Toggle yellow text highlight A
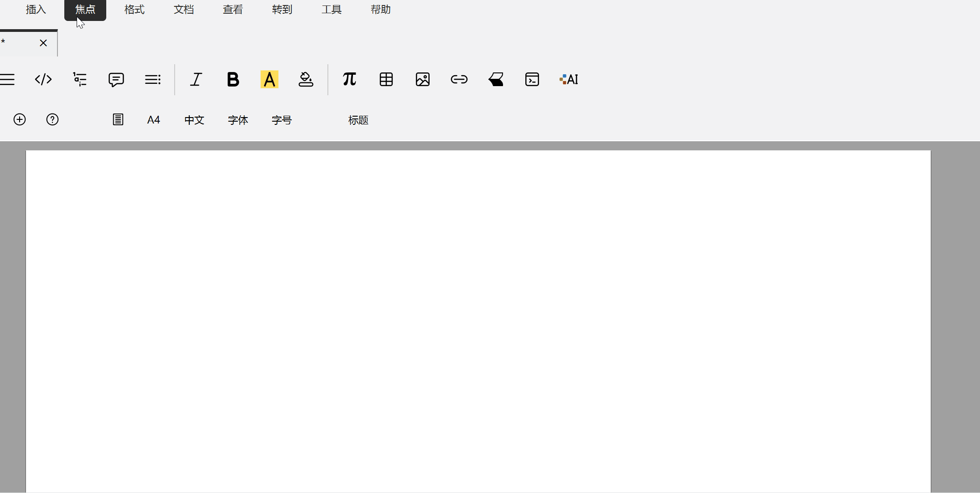The height and width of the screenshot is (493, 980). click(270, 79)
